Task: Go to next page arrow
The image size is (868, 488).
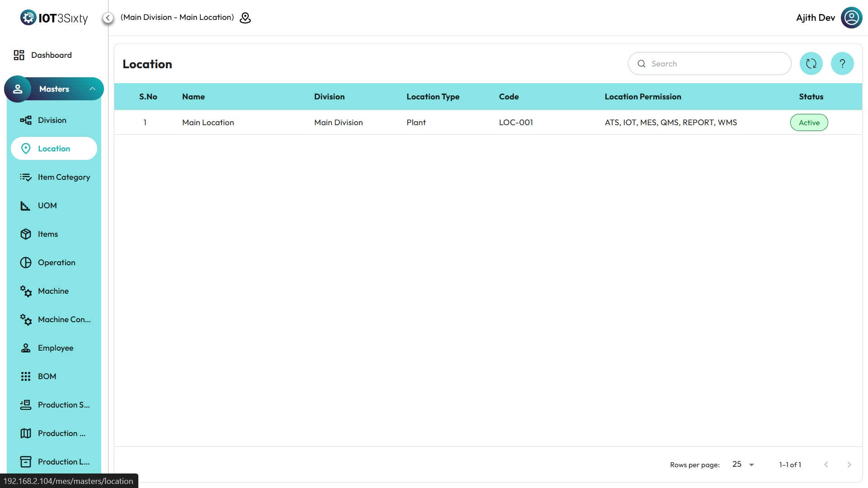Action: click(849, 465)
